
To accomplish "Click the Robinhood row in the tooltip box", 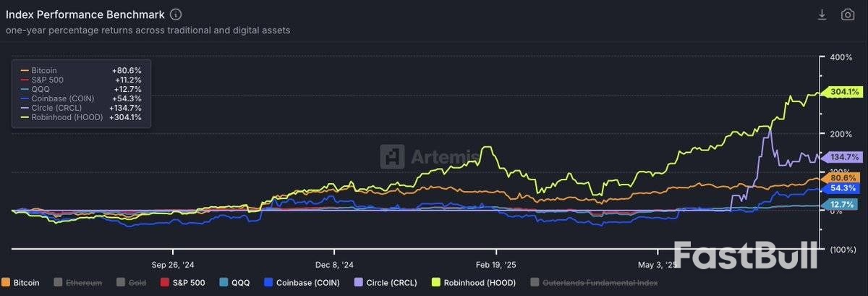I will [x=80, y=117].
